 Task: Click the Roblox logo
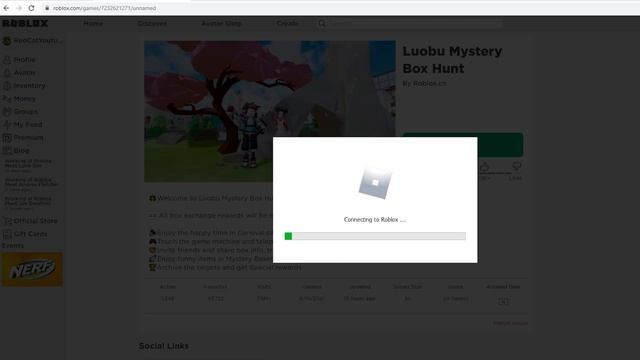pyautogui.click(x=25, y=23)
